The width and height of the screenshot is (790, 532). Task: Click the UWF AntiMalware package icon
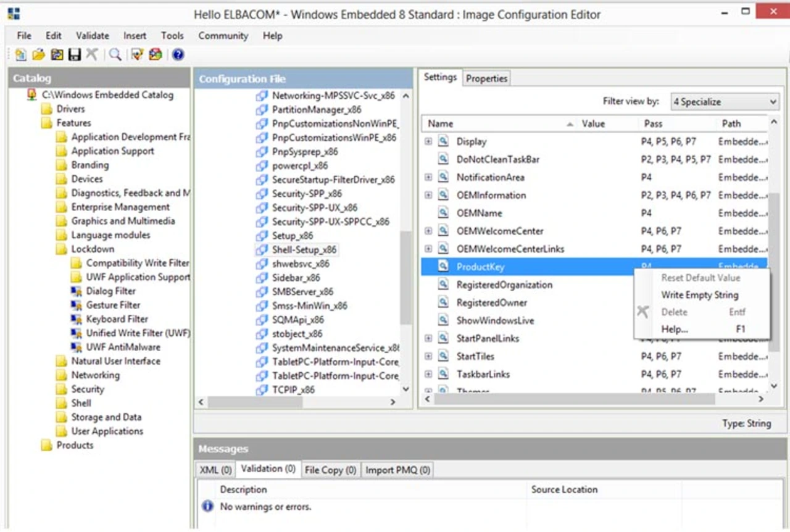click(x=77, y=347)
